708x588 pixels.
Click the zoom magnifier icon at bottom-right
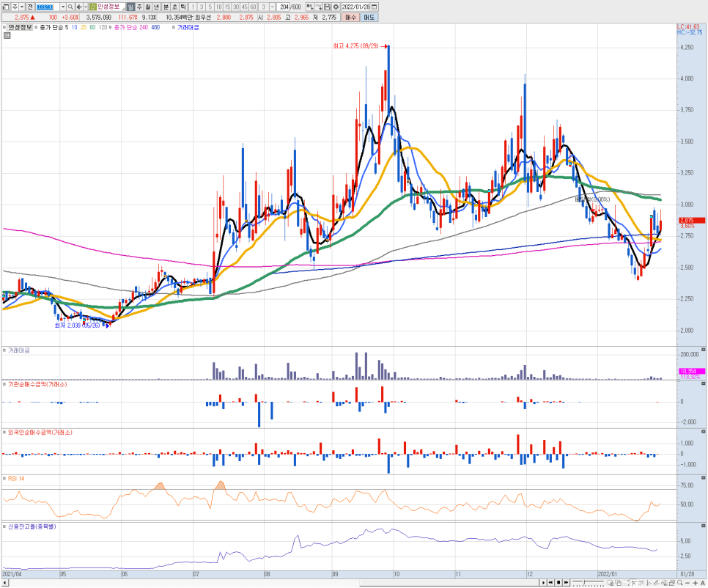pos(680,583)
